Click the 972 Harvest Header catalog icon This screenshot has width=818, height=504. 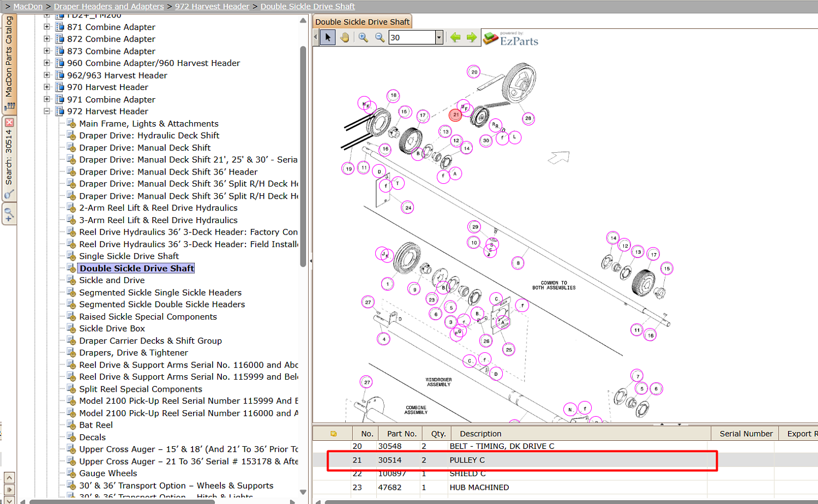pyautogui.click(x=59, y=111)
